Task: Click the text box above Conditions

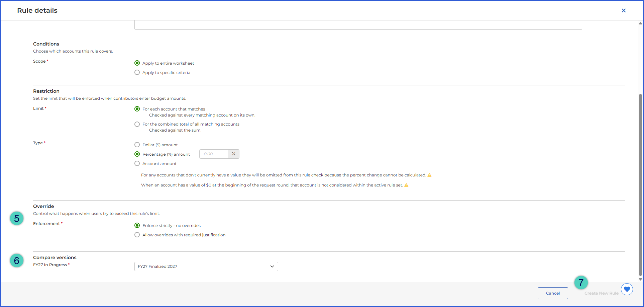Action: [358, 25]
